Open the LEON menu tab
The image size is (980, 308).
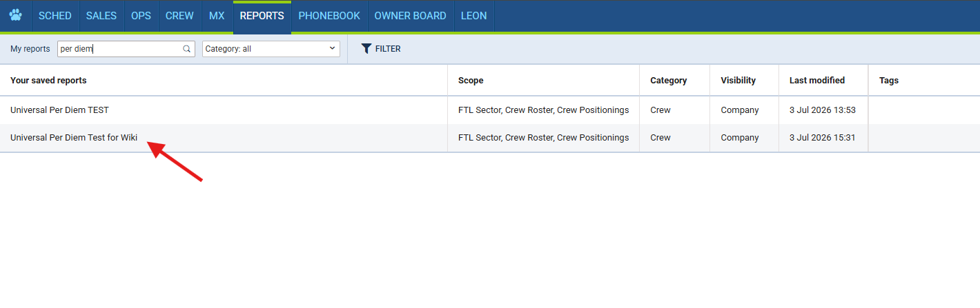pyautogui.click(x=474, y=16)
